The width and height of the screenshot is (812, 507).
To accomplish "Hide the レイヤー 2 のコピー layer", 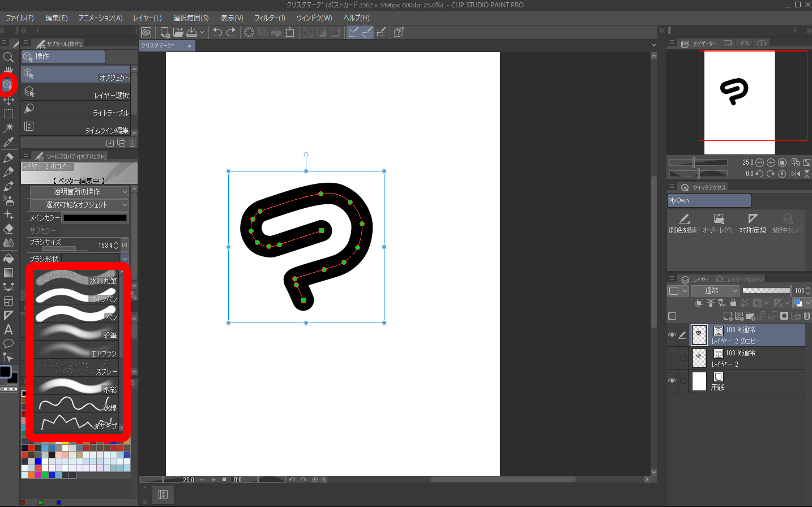I will coord(672,335).
